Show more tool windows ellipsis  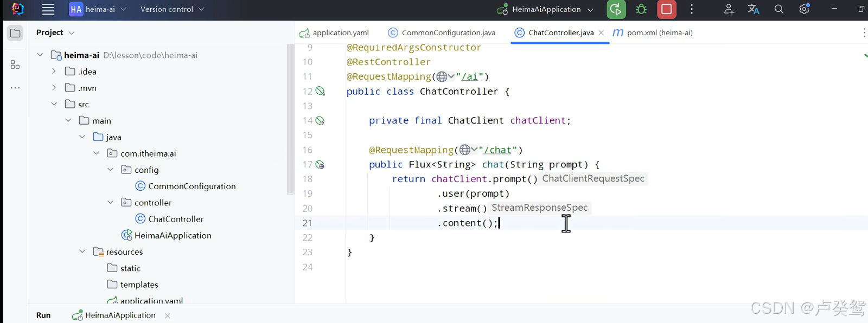point(15,87)
